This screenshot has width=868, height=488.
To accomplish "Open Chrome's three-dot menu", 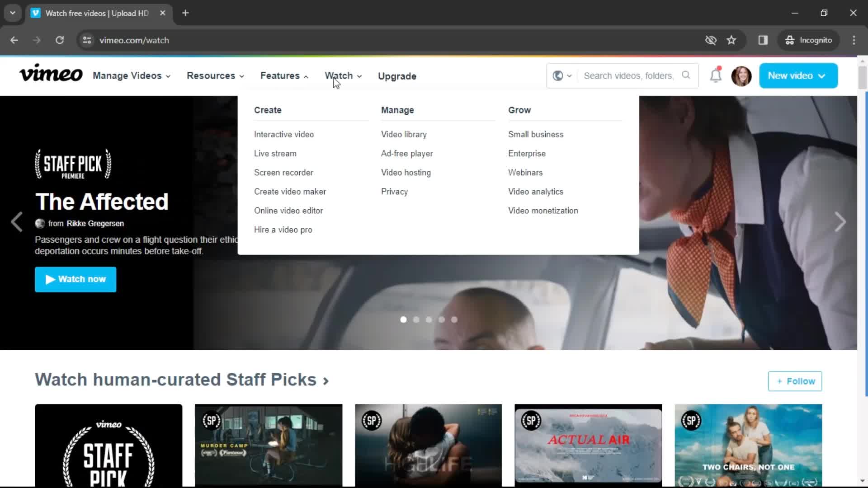I will [x=854, y=40].
